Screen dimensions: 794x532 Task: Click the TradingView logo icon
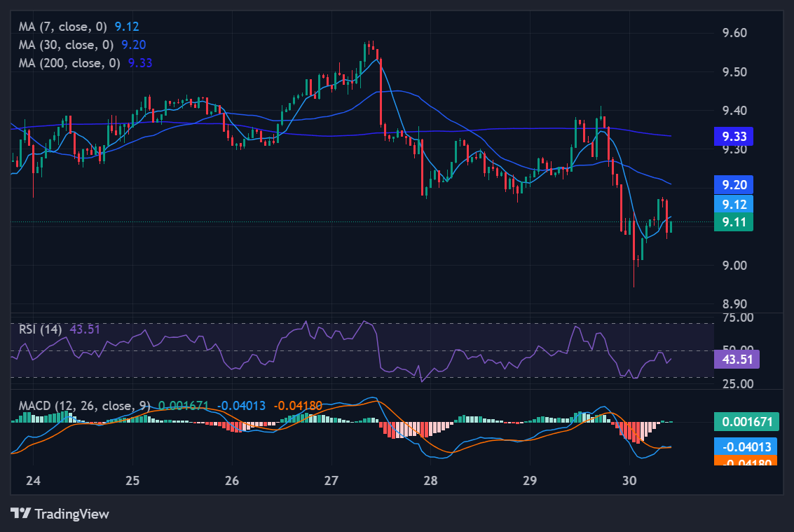tap(20, 514)
